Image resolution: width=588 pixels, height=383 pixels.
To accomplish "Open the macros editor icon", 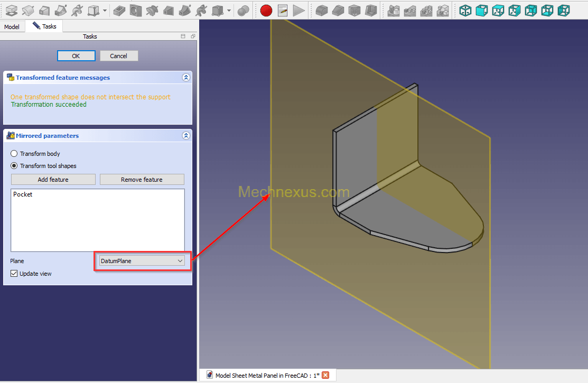I will tap(283, 10).
